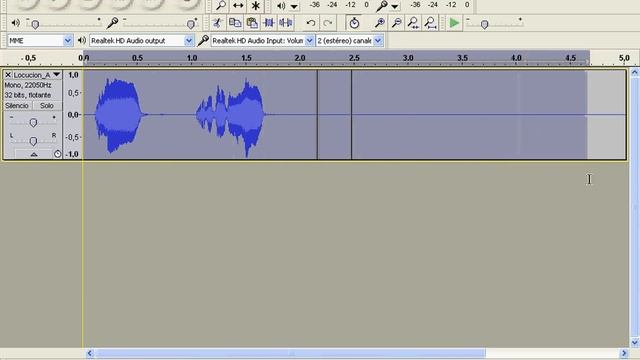The height and width of the screenshot is (360, 640).
Task: Adjust the input recording volume slider
Action: [x=191, y=24]
